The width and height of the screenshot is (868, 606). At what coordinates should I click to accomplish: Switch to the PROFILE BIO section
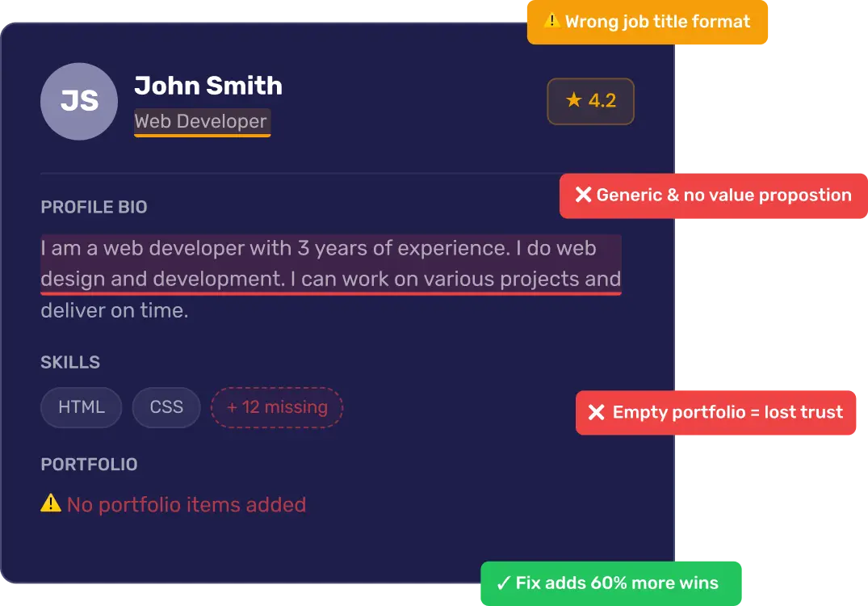[94, 207]
